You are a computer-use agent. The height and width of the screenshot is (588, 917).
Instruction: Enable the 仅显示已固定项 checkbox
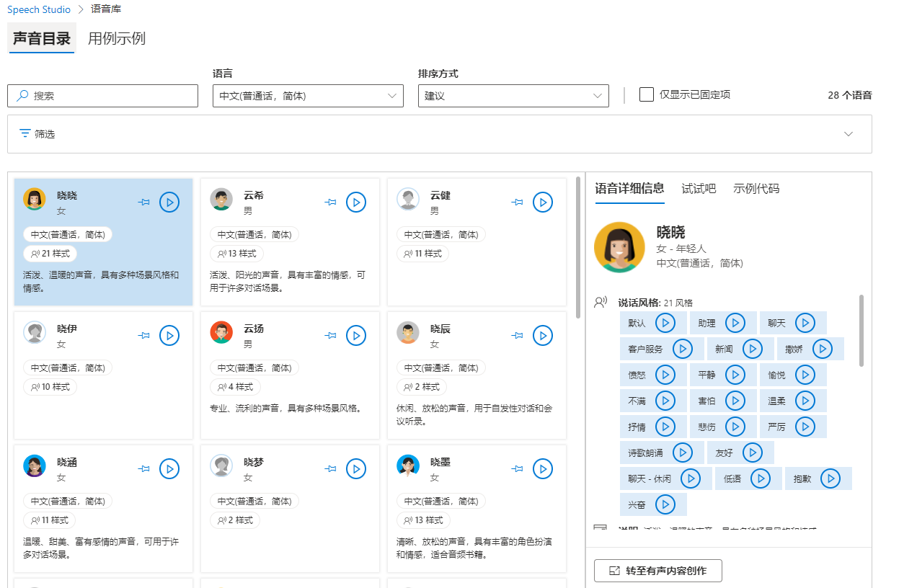pyautogui.click(x=647, y=95)
